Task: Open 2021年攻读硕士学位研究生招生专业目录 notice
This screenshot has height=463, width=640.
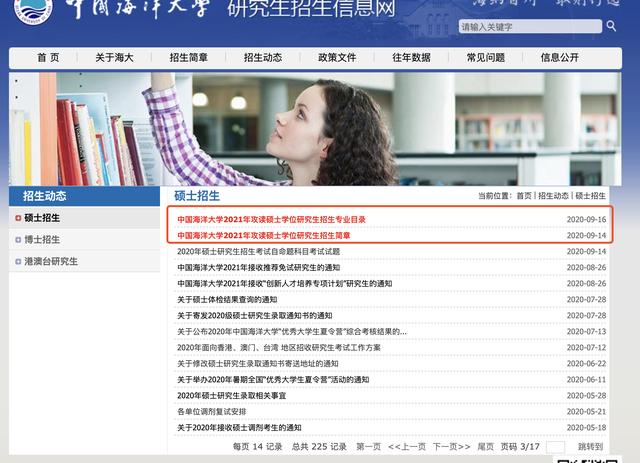Action: [271, 219]
